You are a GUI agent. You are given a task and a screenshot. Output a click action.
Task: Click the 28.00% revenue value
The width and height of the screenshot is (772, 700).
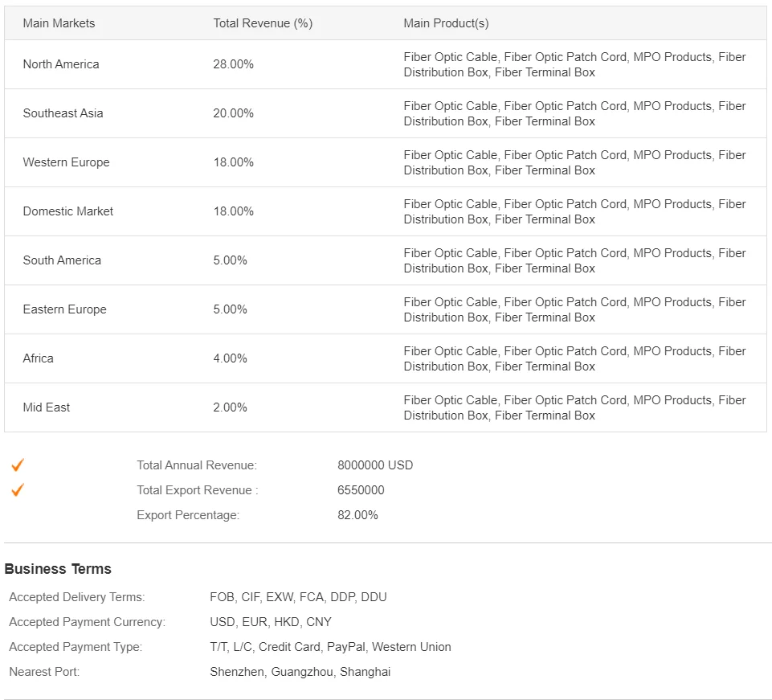(233, 64)
